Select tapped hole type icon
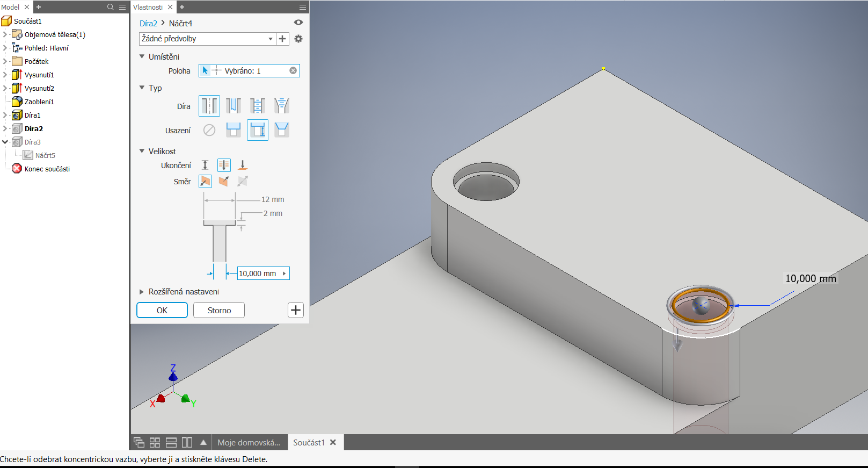 pos(258,106)
